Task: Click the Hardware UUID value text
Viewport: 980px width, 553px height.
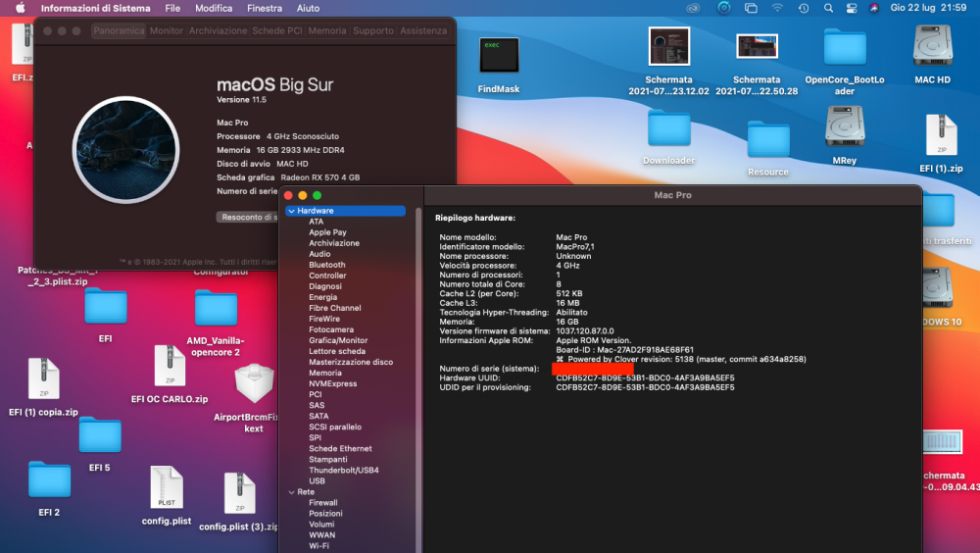Action: 645,377
